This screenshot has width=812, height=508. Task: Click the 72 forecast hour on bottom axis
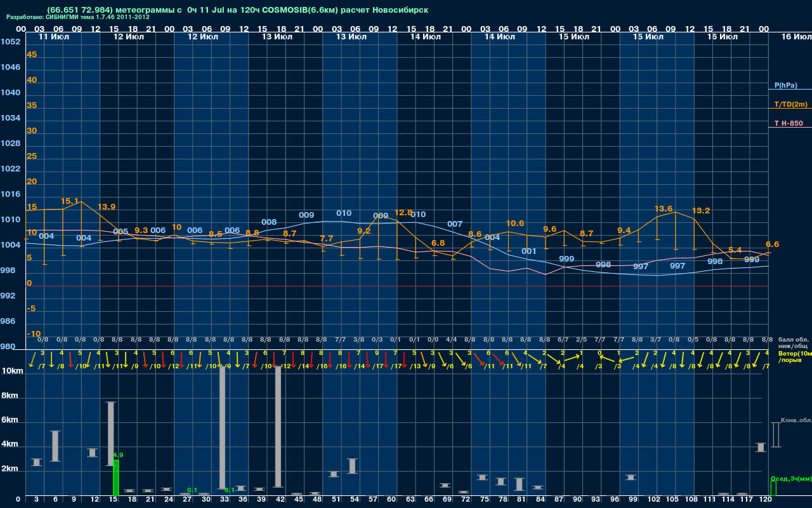click(466, 500)
